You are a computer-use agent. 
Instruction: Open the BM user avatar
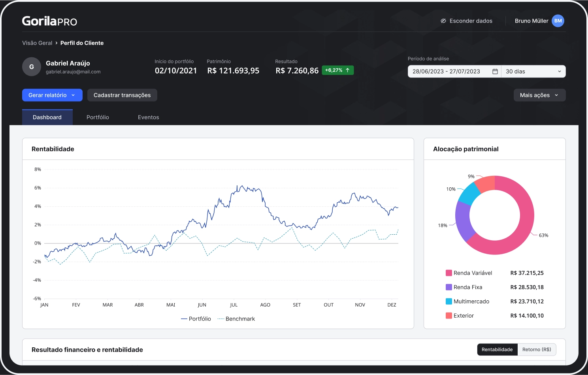point(558,21)
